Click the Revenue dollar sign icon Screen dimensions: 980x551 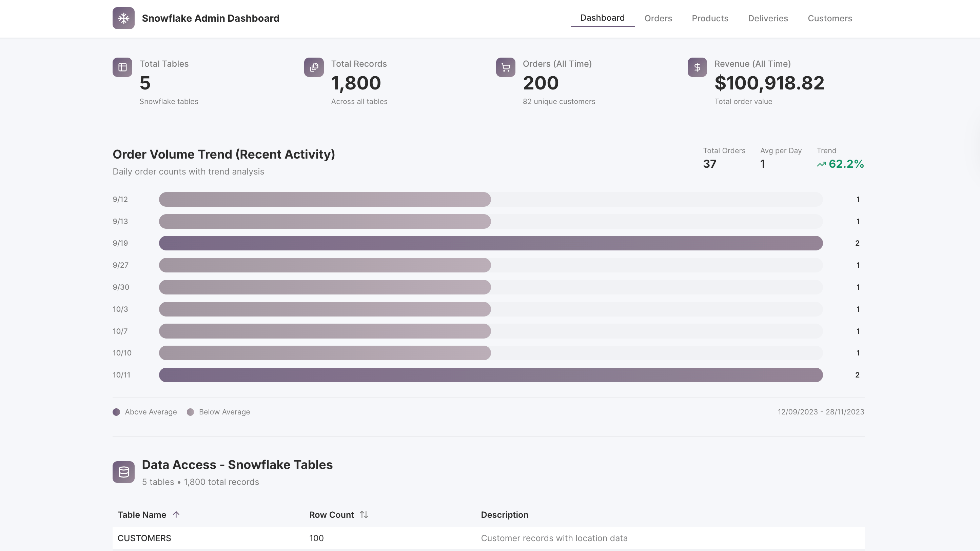697,67
